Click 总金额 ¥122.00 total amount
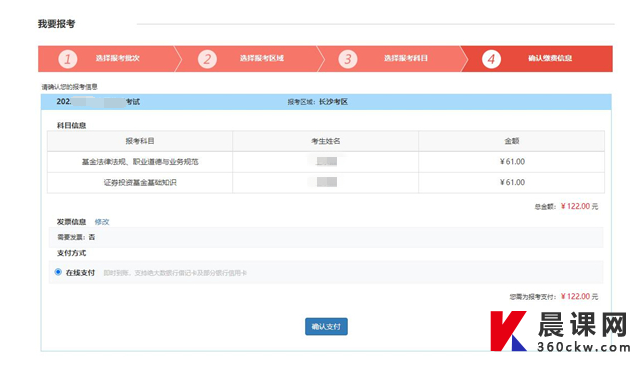 pyautogui.click(x=566, y=207)
